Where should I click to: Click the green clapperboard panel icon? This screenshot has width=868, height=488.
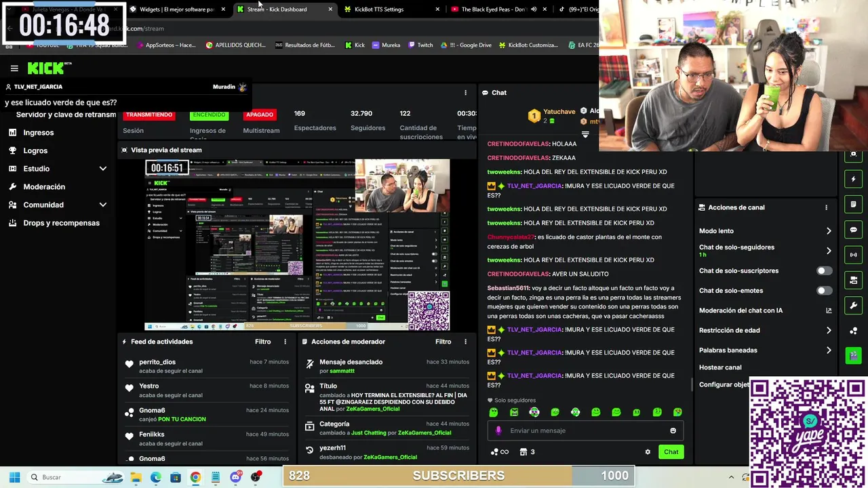click(854, 355)
